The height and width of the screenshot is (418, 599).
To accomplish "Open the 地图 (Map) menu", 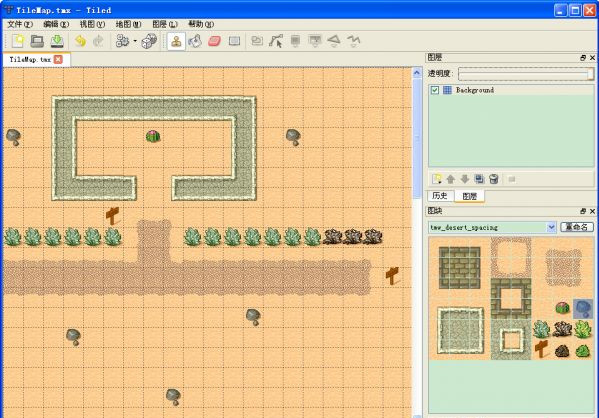I will 128,24.
